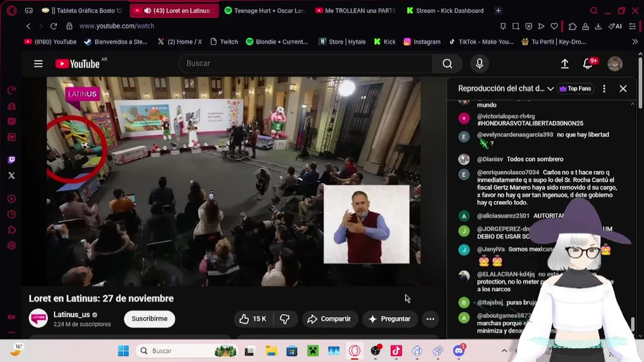The image size is (644, 362).
Task: Open the YouTube create upload icon
Action: point(565,63)
